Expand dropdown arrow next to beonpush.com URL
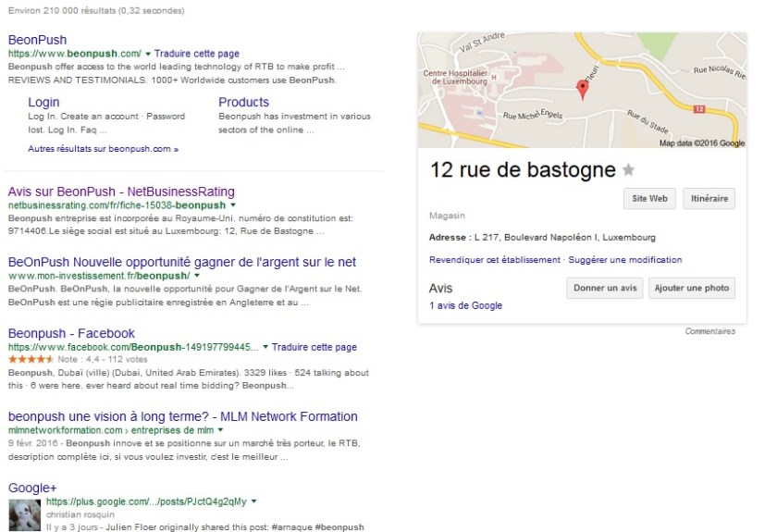This screenshot has width=777, height=532. 148,54
